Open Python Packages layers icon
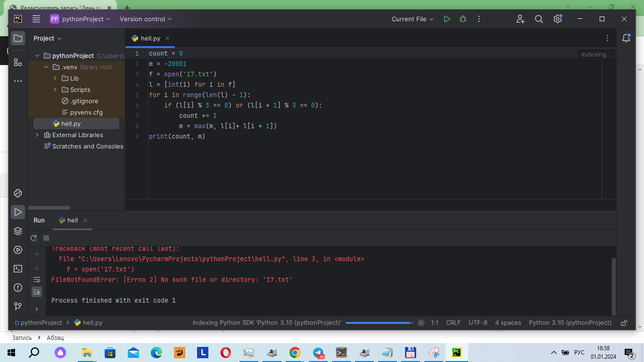Image resolution: width=644 pixels, height=362 pixels. coord(18,231)
